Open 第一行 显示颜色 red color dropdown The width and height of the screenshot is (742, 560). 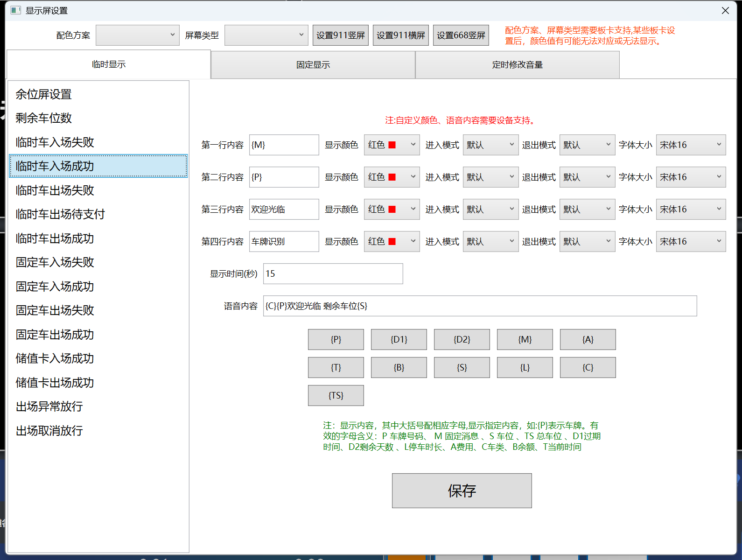[392, 145]
